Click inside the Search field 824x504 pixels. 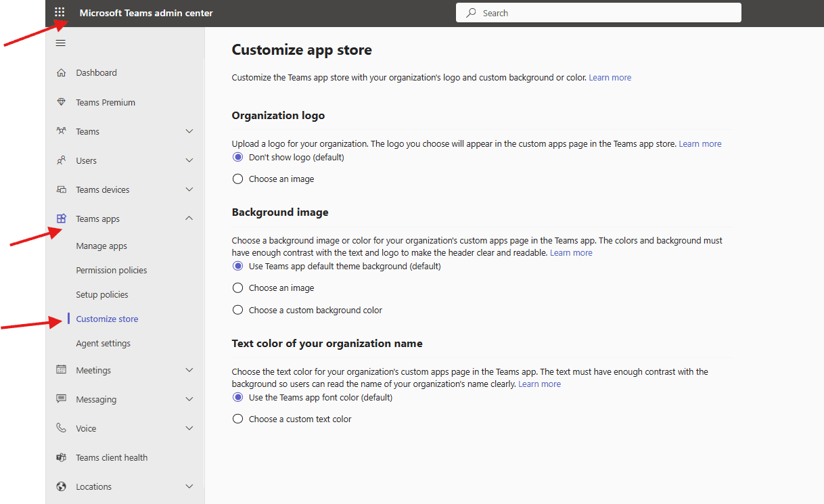[x=598, y=12]
